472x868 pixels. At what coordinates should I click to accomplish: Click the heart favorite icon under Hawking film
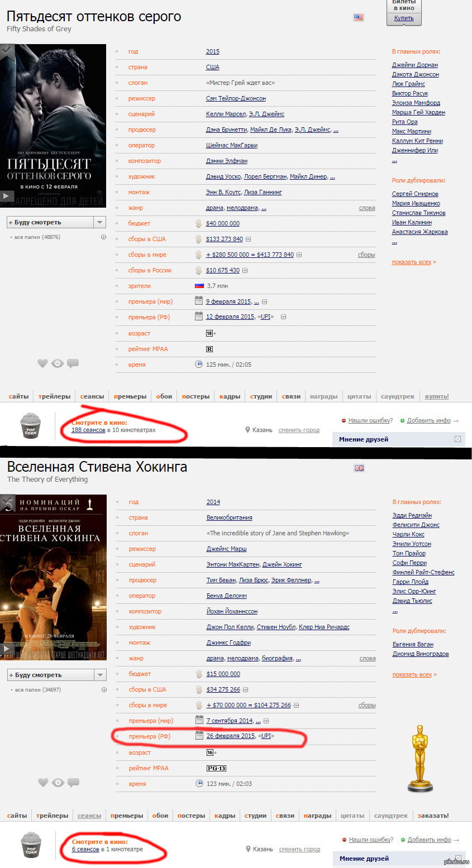coord(43,783)
